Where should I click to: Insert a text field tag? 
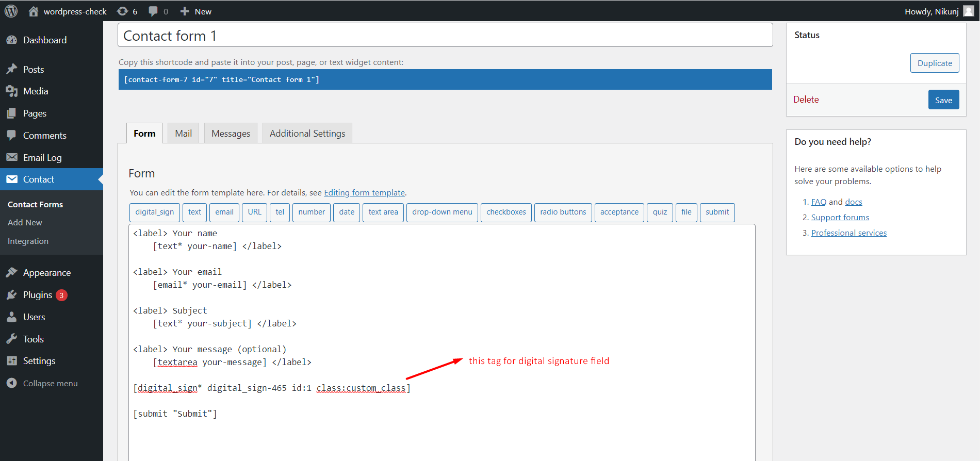(x=194, y=212)
